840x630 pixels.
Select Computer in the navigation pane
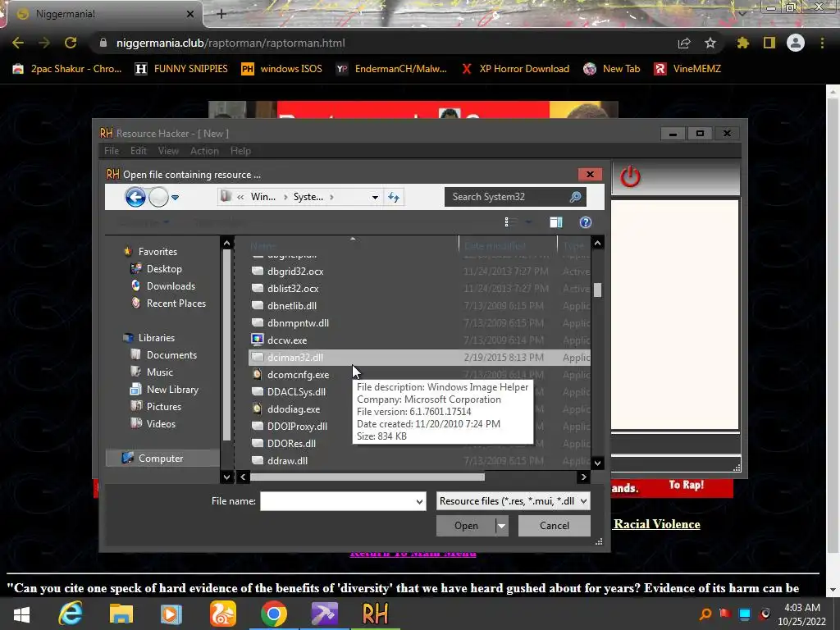[x=161, y=458]
